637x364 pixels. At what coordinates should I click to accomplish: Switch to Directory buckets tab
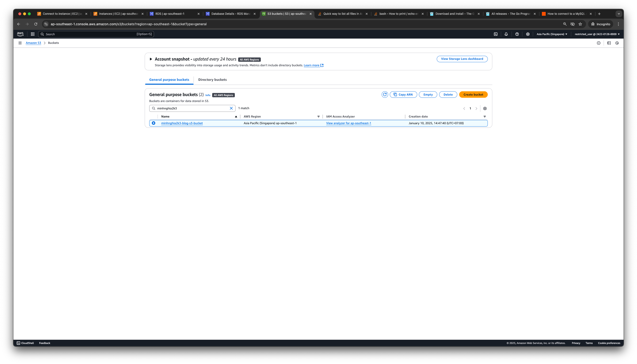(x=212, y=80)
